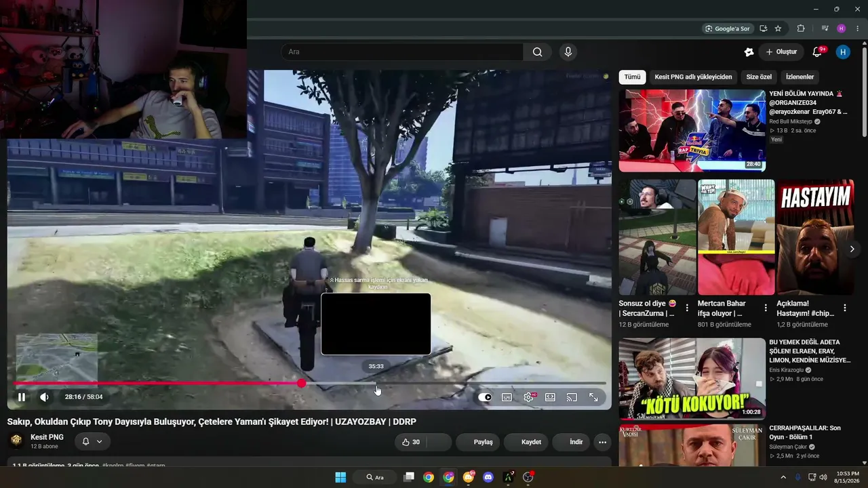The height and width of the screenshot is (488, 868).
Task: Open the Oluştur create menu
Action: point(781,52)
